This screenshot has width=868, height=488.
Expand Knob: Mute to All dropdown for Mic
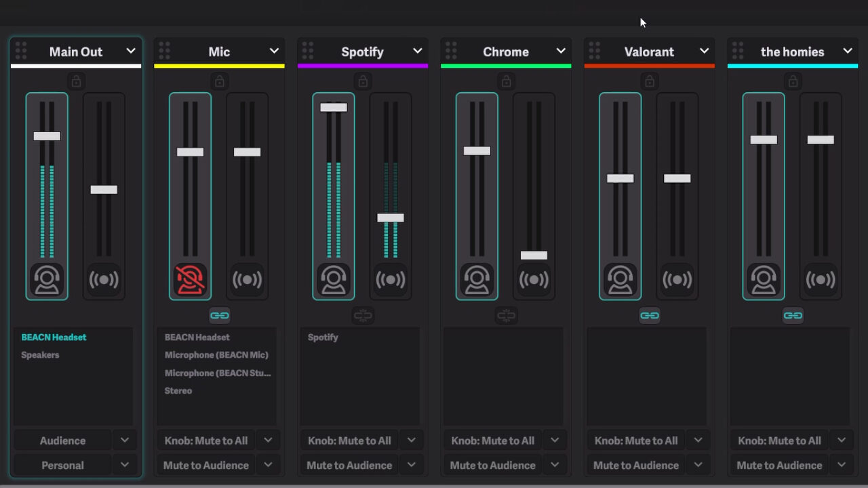click(x=268, y=441)
